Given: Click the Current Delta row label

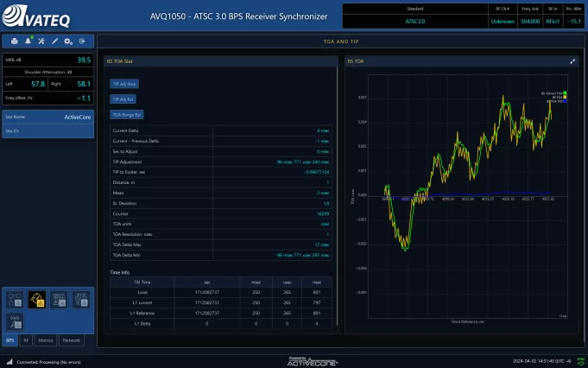Looking at the screenshot, I should [x=125, y=130].
